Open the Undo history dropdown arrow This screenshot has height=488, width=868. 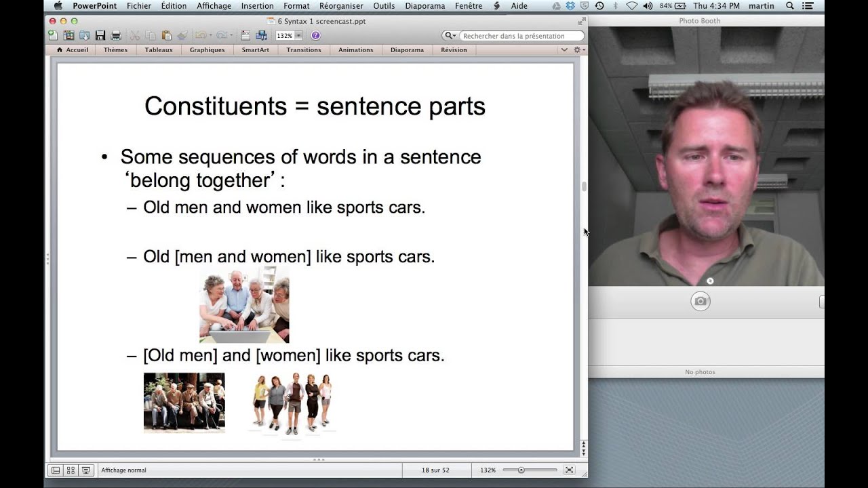click(x=210, y=35)
